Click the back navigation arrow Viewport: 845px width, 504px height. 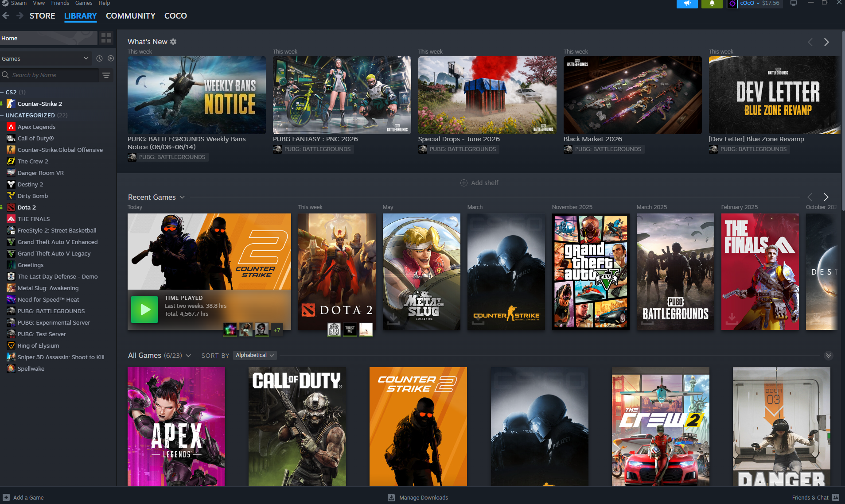pos(6,16)
